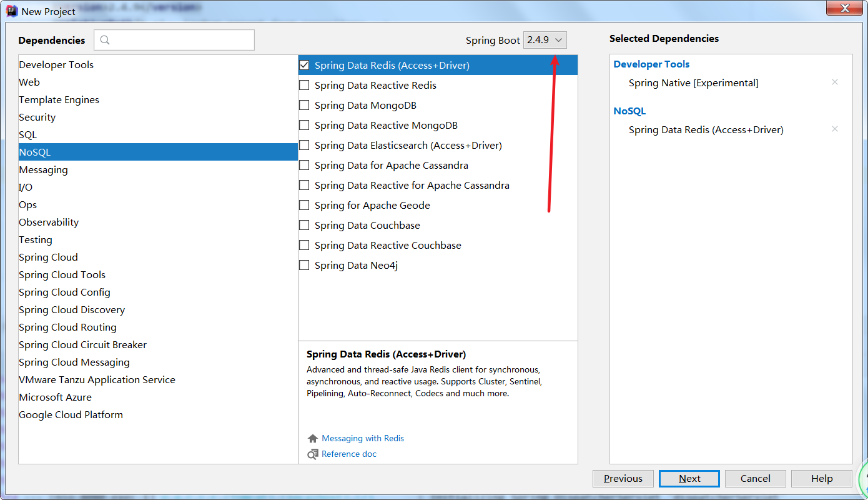This screenshot has height=500, width=868.
Task: Choose Spring Cloud Tools category
Action: tap(158, 275)
